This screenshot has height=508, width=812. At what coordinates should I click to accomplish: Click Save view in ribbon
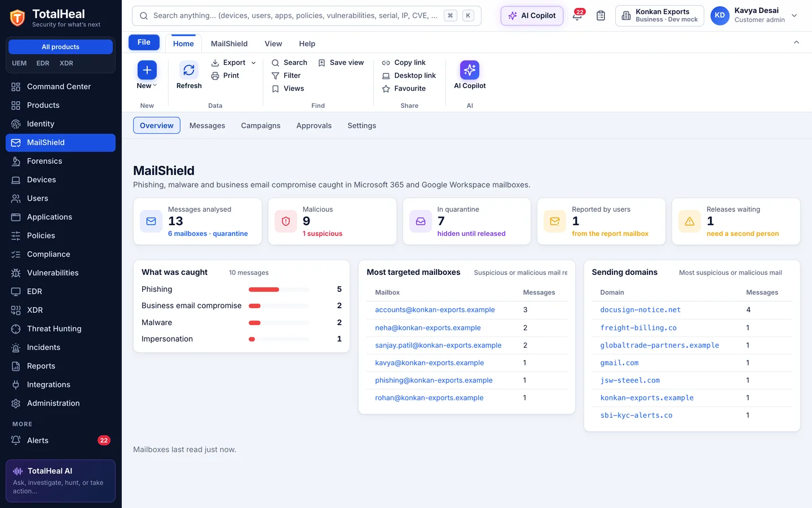(341, 63)
